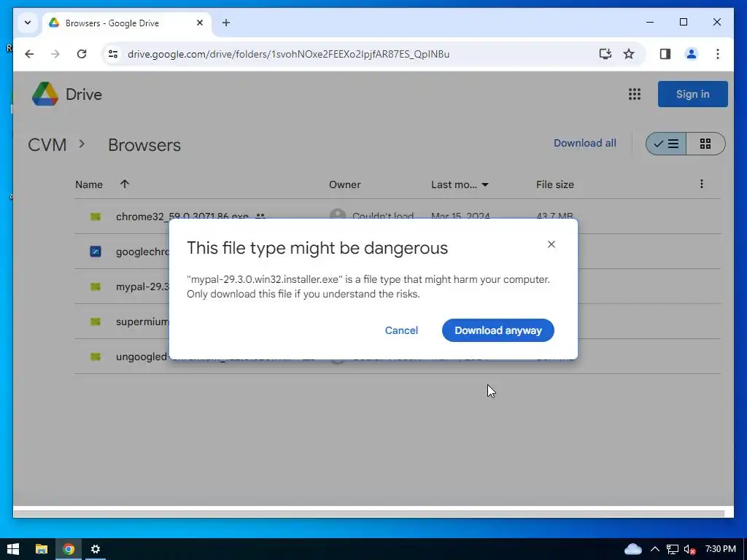Click the mypal file type icon
747x560 pixels.
(x=96, y=287)
